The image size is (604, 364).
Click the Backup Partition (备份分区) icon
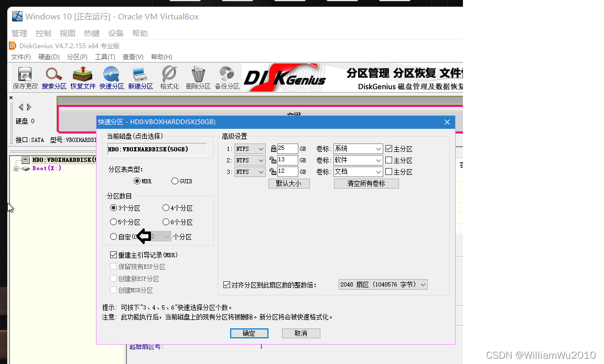coord(227,78)
